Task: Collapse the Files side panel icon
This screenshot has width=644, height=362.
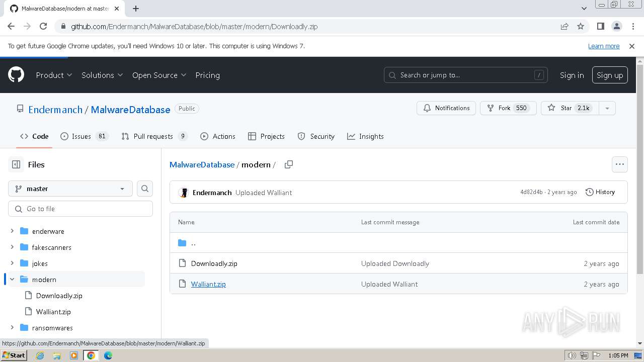Action: [x=16, y=164]
